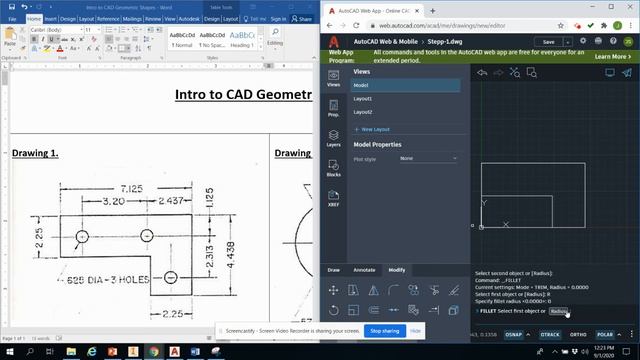Open the status bar more options dots
Viewport: 640px width, 360px height.
pyautogui.click(x=631, y=334)
